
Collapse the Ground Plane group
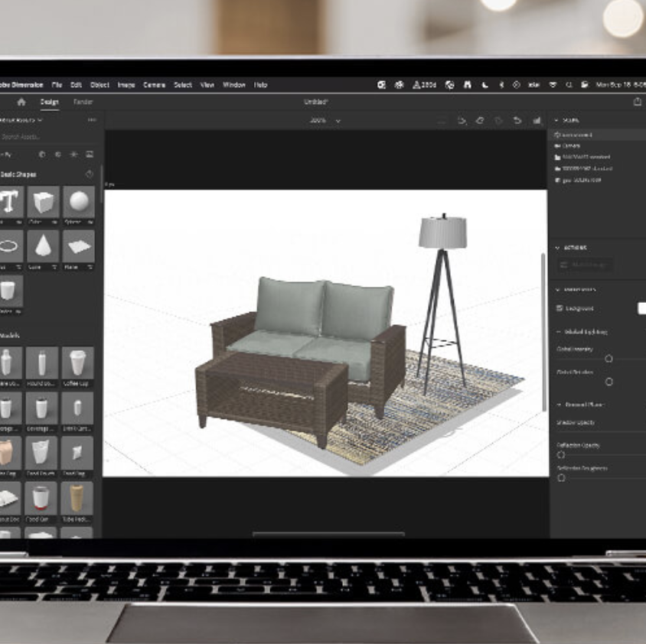click(x=559, y=405)
